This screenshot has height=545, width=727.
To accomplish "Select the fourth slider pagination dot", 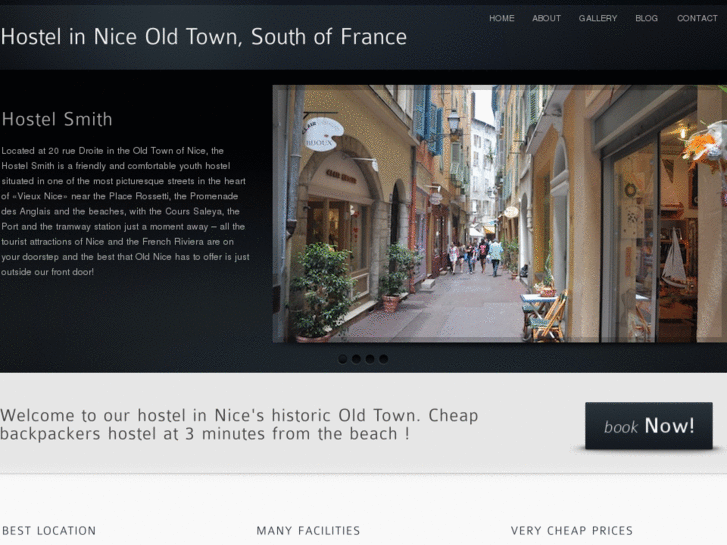I will click(383, 359).
